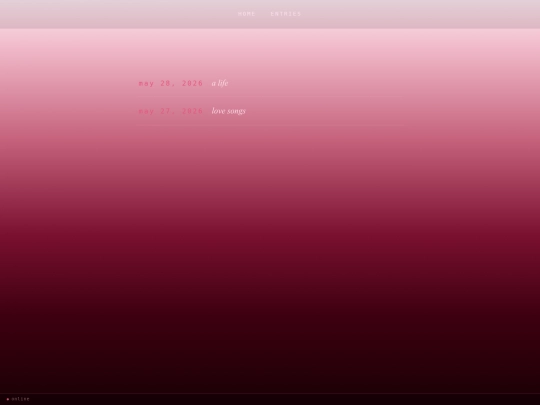Click the 'online' status text

coord(21,399)
